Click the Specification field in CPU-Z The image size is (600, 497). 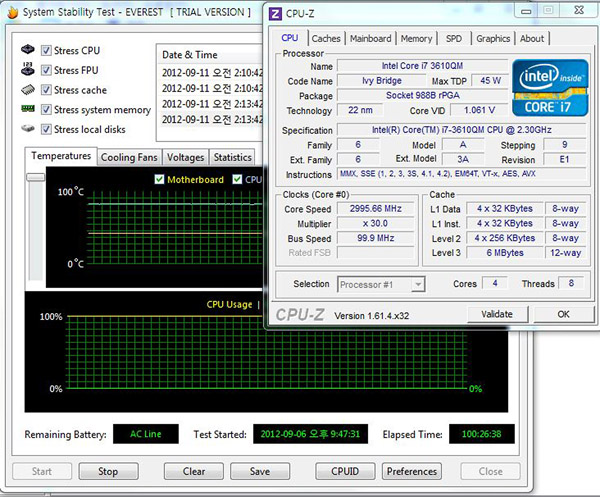click(461, 130)
